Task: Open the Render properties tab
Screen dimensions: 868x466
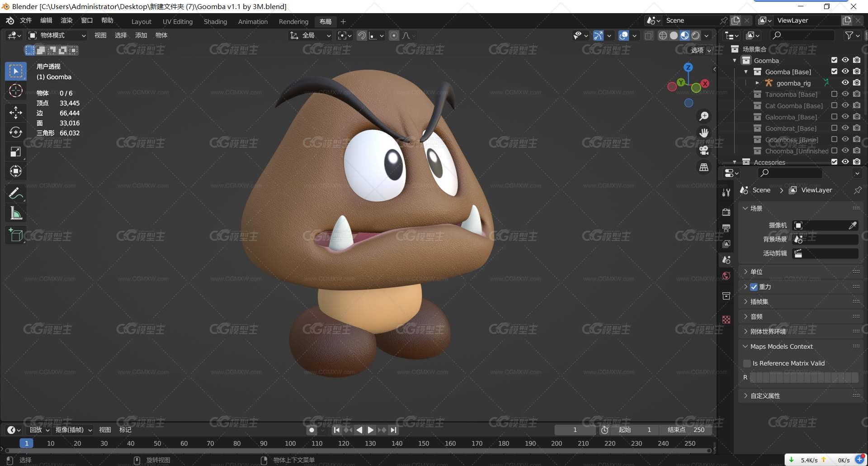Action: pos(726,212)
